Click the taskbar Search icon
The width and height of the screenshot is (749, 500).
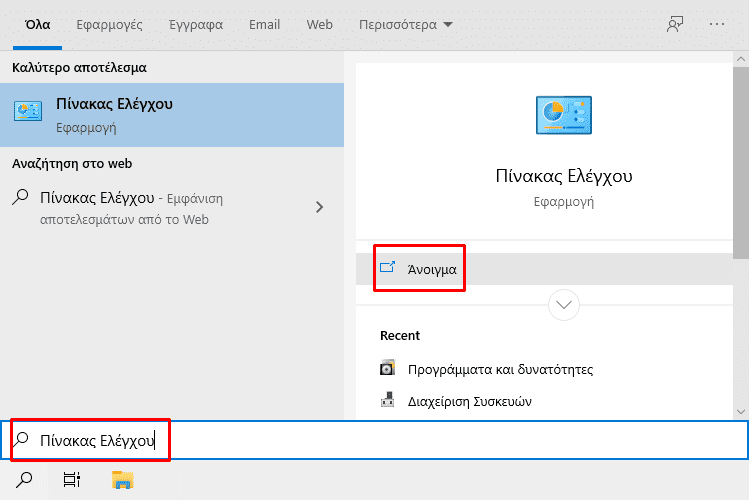pyautogui.click(x=24, y=479)
